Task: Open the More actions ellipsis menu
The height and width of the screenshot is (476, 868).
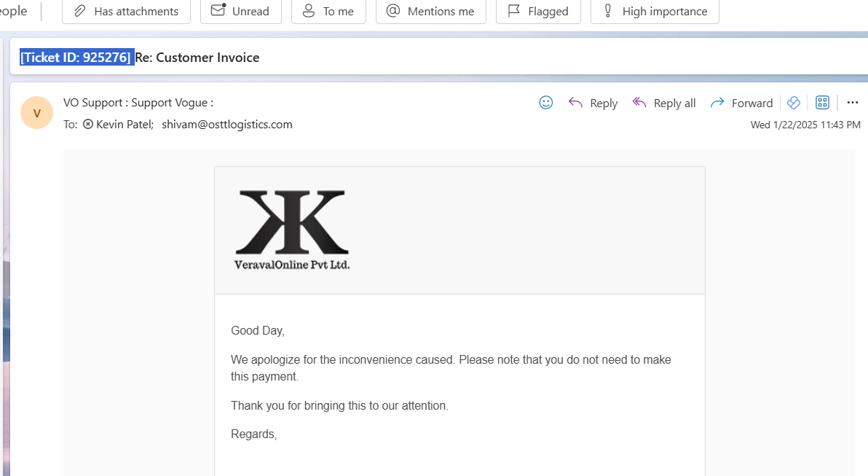Action: click(x=853, y=103)
